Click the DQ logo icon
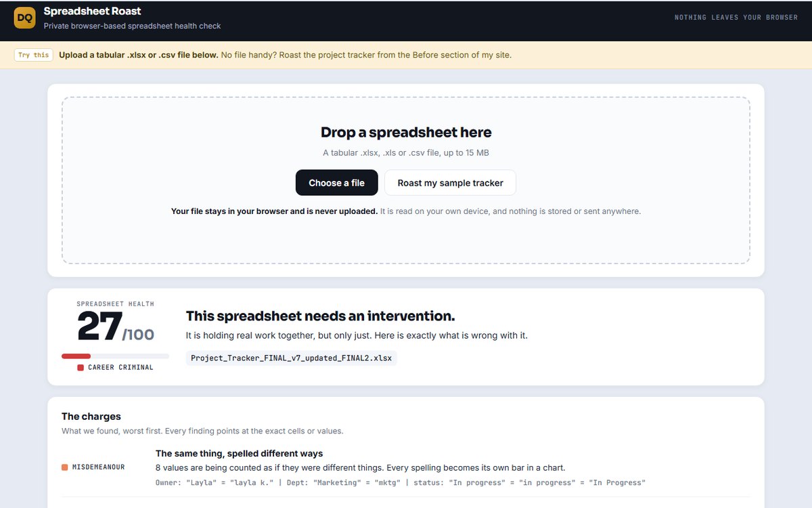 click(24, 18)
